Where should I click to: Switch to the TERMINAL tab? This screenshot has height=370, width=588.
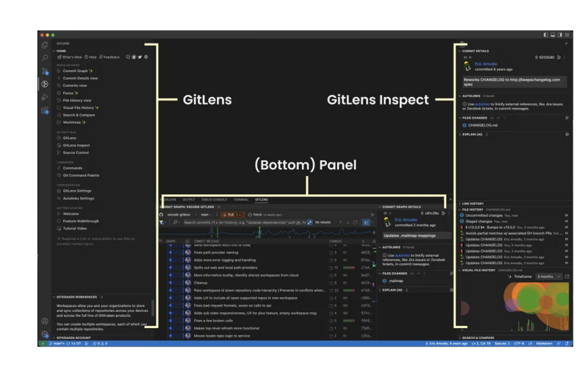click(241, 200)
